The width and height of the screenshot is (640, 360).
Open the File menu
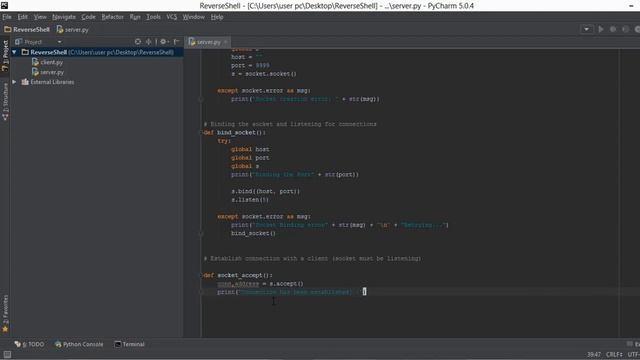(7, 17)
